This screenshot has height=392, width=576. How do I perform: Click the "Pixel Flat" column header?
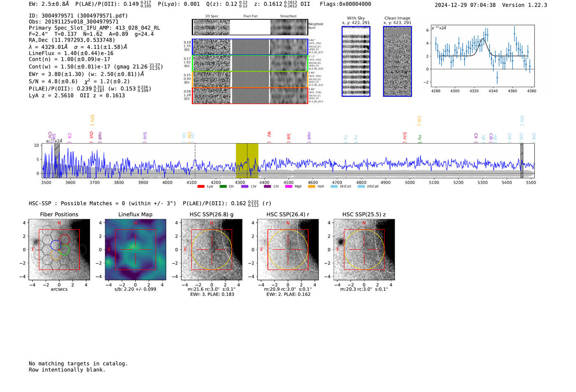click(250, 16)
